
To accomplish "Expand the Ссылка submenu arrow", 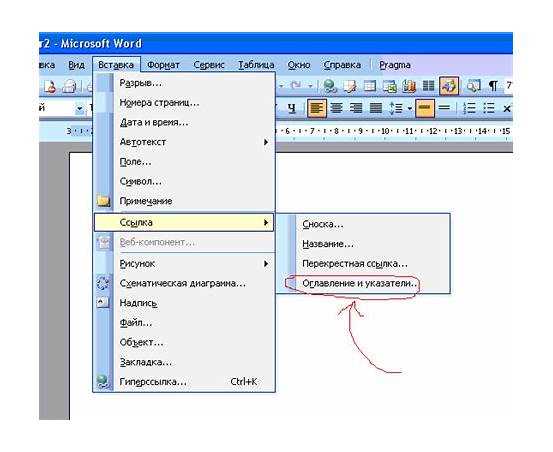I will pos(266,222).
